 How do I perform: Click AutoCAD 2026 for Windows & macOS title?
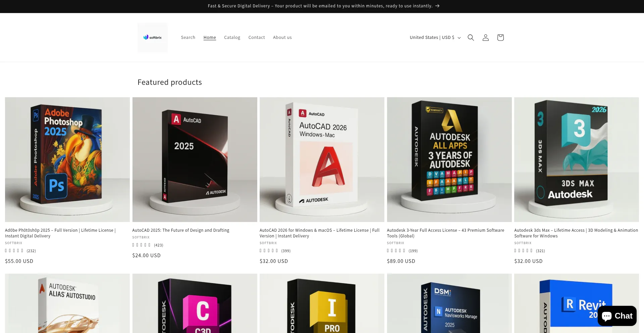click(x=320, y=233)
